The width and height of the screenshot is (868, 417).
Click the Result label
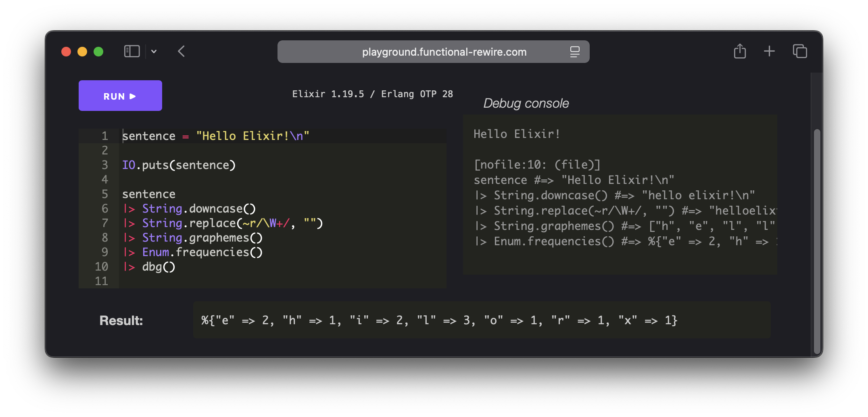pos(121,320)
